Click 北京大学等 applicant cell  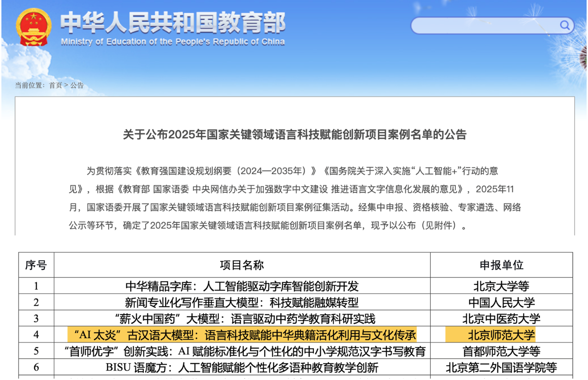(x=501, y=286)
